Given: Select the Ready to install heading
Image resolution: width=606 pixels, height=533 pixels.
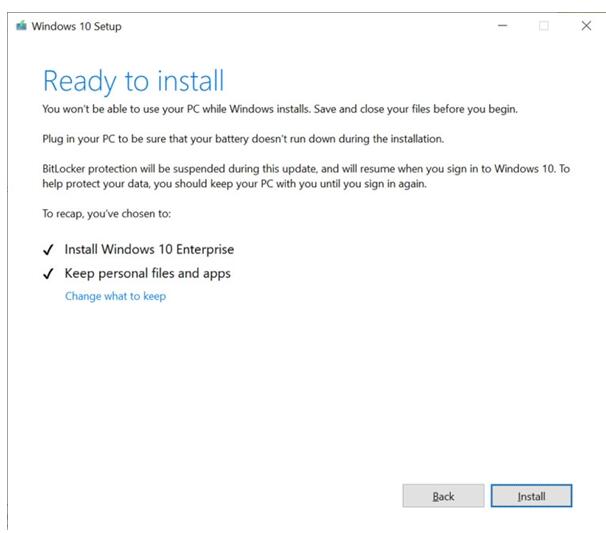Looking at the screenshot, I should coord(133,81).
